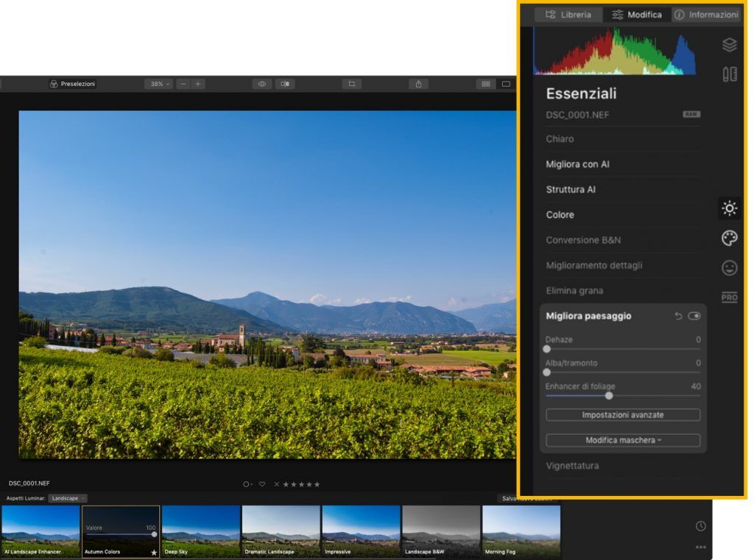
Task: Open the History clock icon
Action: [701, 526]
